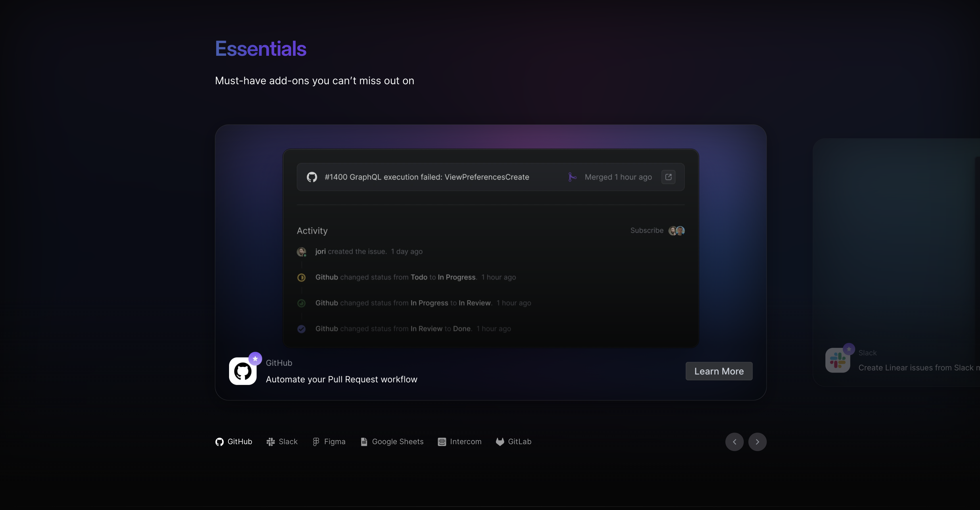Go to the previous carousel slide
980x510 pixels.
point(735,442)
